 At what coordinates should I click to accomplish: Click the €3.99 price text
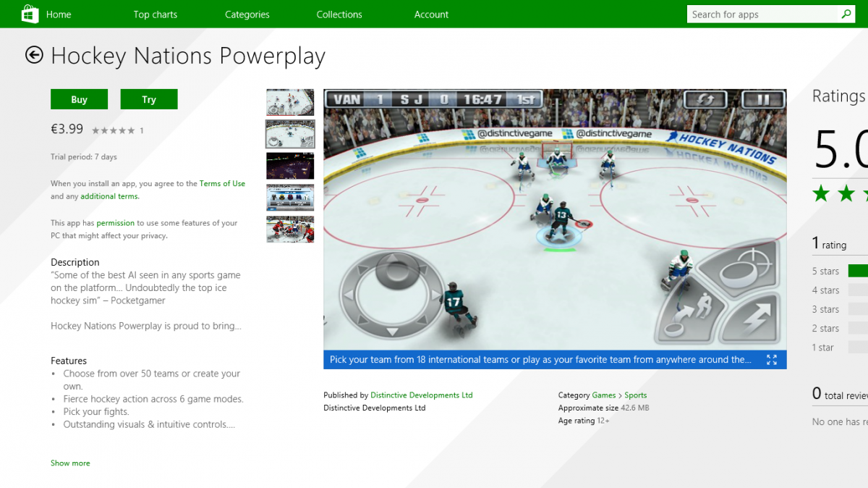(x=67, y=129)
